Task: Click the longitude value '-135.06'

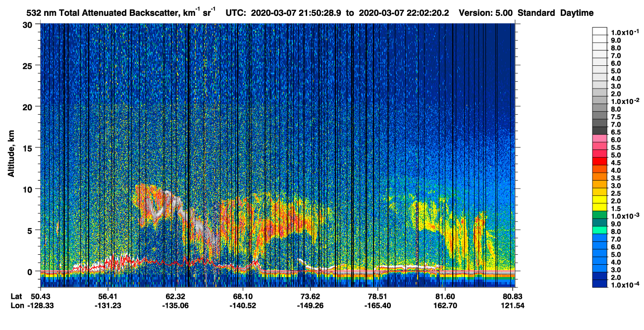Action: [175, 305]
